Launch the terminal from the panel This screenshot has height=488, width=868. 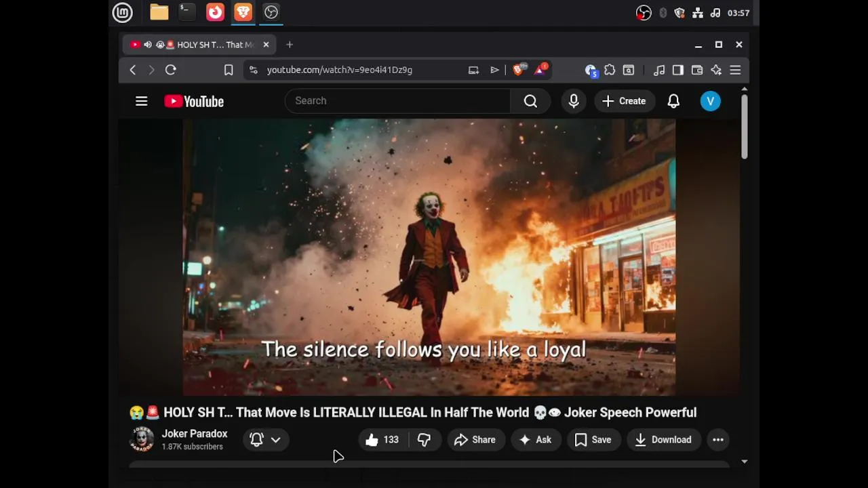(187, 12)
